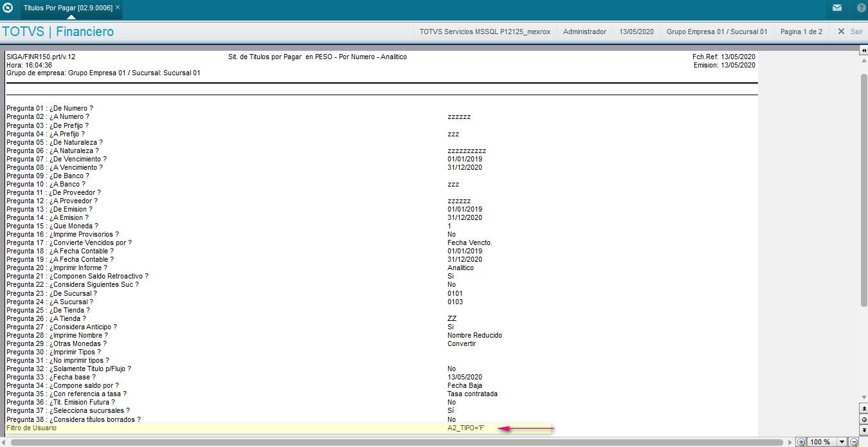
Task: Click Pregunta 15 ¿Que Moneda ? row
Action: [x=53, y=226]
